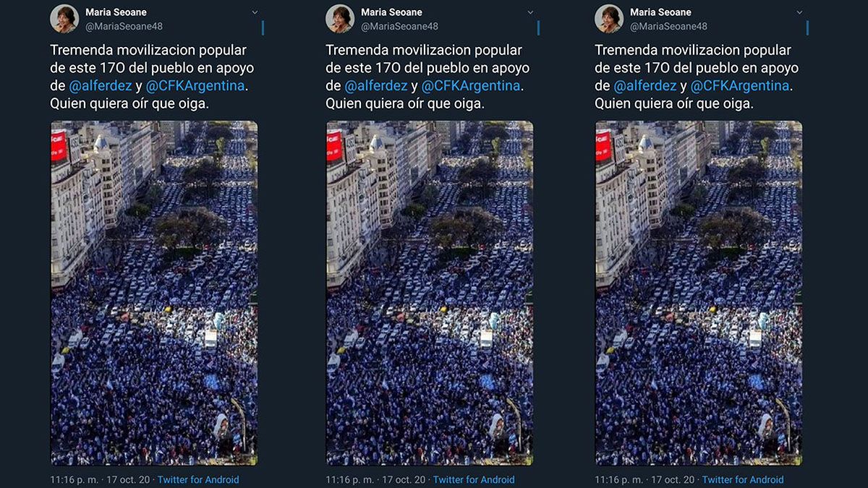Expand the options chevron on the center tweet

[x=530, y=12]
